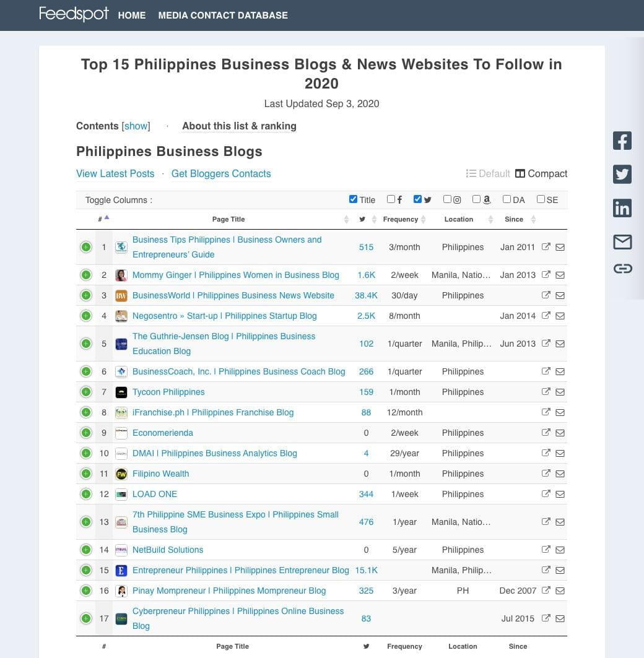
Task: Open NetBuild Solutions title link
Action: [x=168, y=550]
